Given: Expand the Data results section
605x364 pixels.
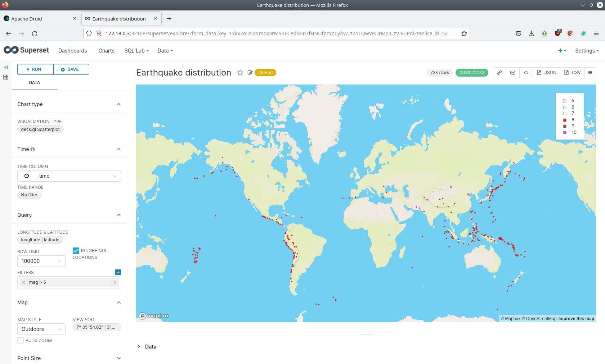Looking at the screenshot, I should pos(139,346).
